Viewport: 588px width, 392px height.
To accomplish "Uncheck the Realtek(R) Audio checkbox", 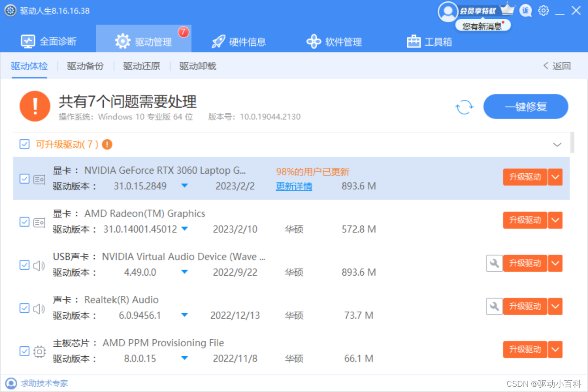I will [24, 308].
